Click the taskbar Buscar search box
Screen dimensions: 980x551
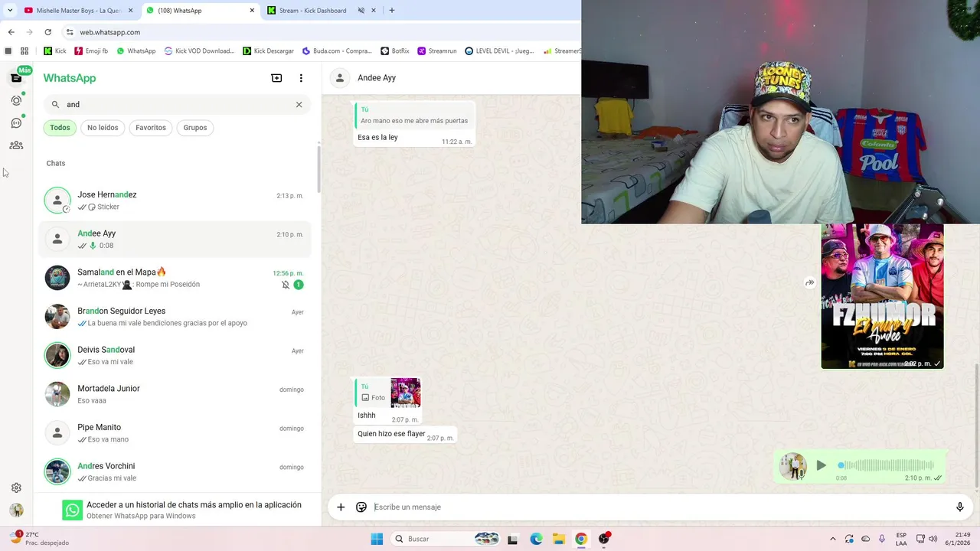click(446, 539)
